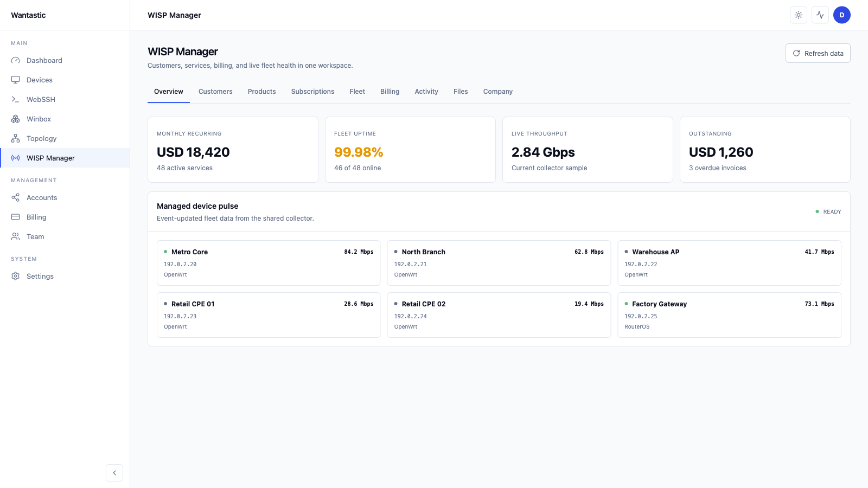
Task: Click the 99.98% fleet uptime value
Action: tap(359, 152)
